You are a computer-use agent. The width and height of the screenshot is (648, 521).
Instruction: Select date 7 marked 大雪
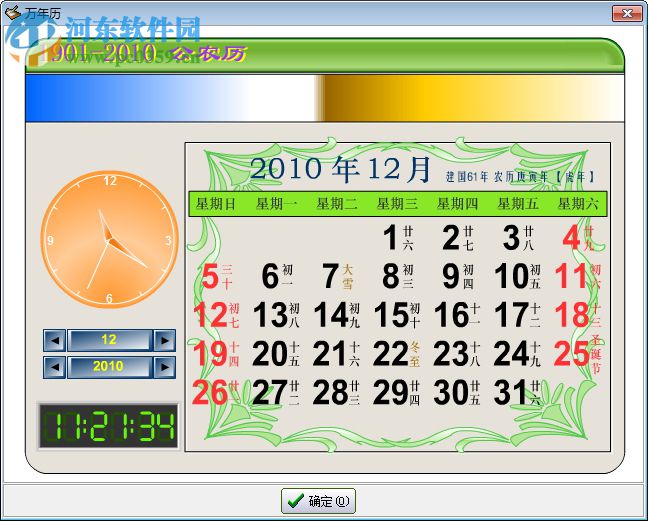337,276
